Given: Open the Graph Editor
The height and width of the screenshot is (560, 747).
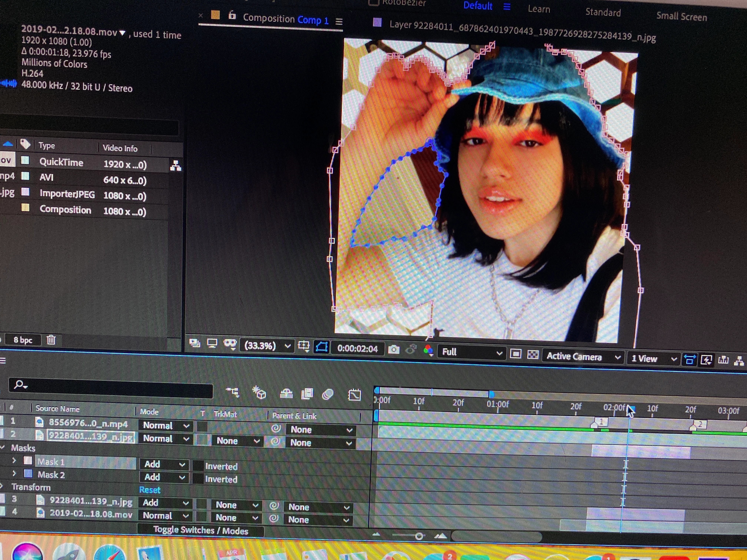Looking at the screenshot, I should pos(354,395).
